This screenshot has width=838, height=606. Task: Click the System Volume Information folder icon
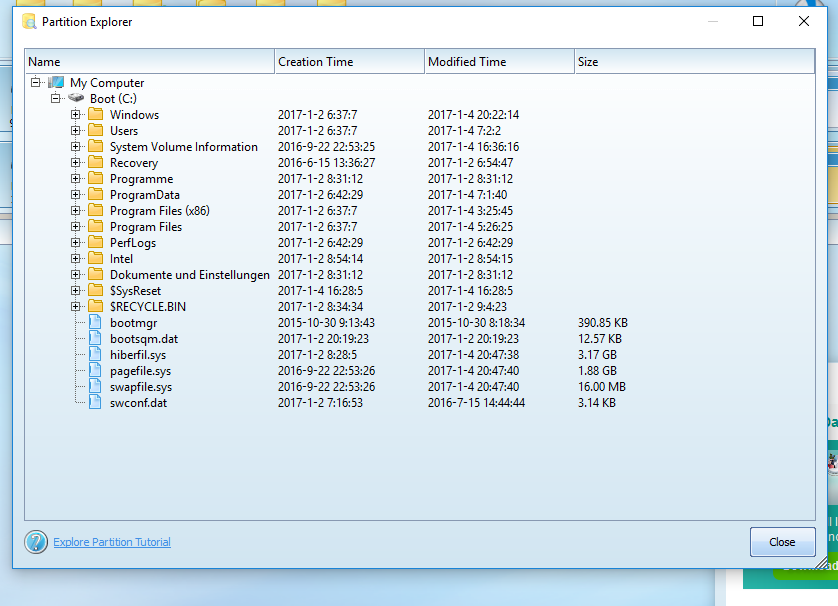tap(96, 146)
